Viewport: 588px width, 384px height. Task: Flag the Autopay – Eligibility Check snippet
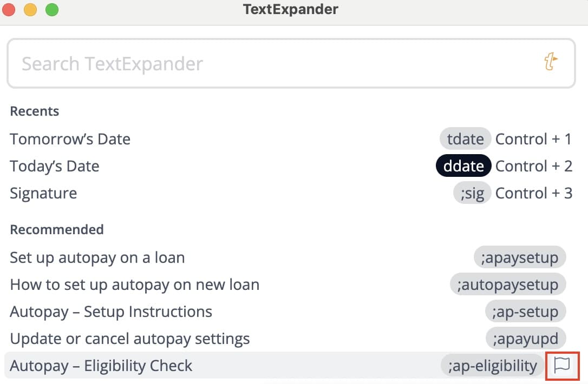[563, 365]
